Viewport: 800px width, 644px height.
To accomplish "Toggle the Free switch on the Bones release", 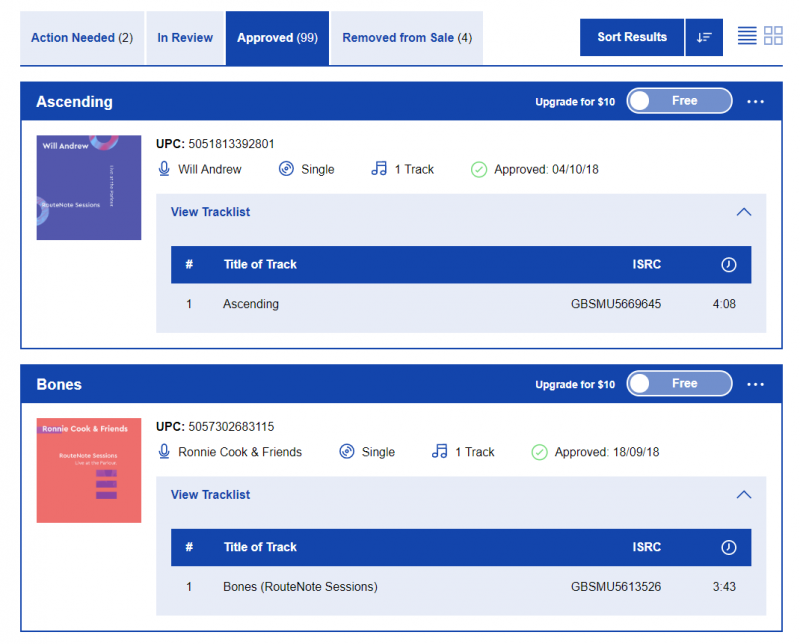I will (679, 383).
